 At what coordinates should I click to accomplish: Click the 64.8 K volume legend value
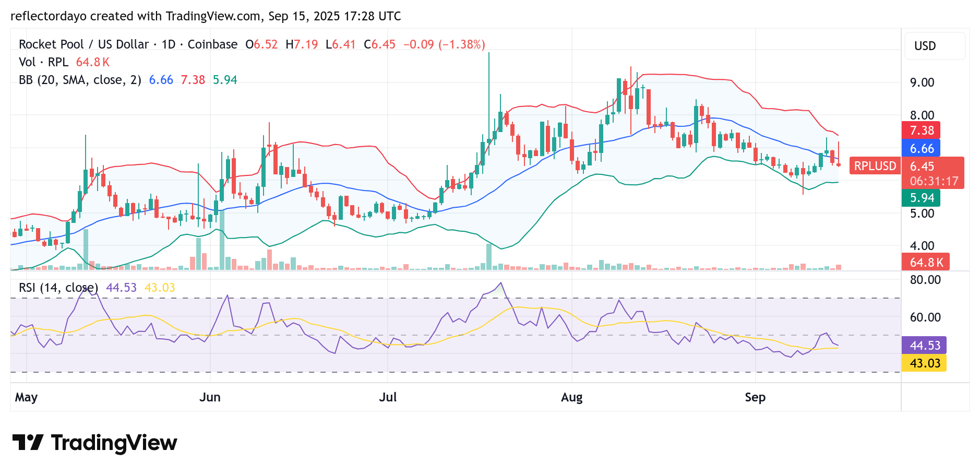pyautogui.click(x=93, y=62)
